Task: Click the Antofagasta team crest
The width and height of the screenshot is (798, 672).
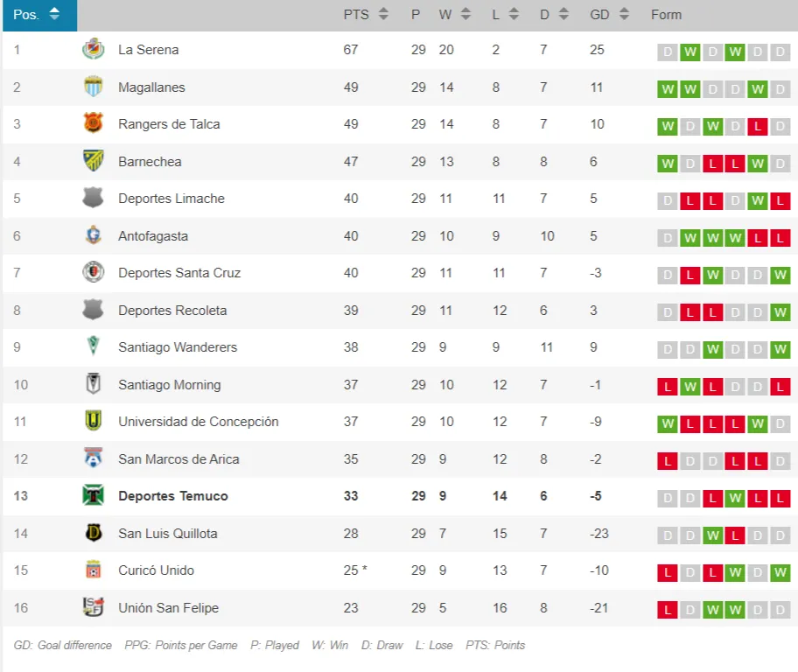Action: (93, 236)
